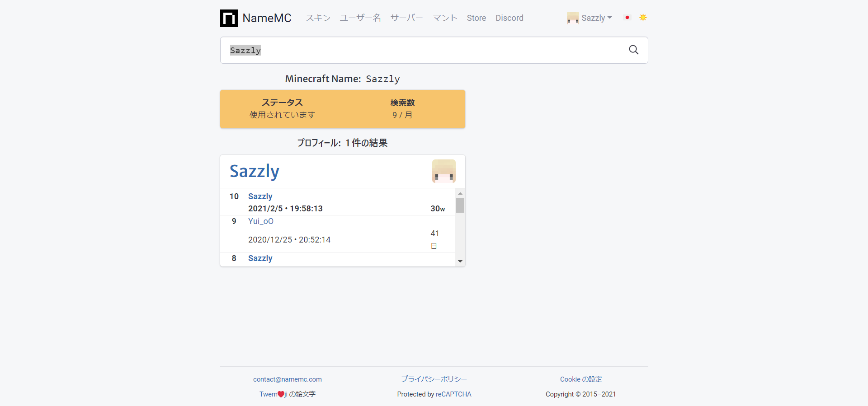Click the プロフィール: 1 件の結果 heading
Viewport: 868px width, 406px height.
click(343, 143)
